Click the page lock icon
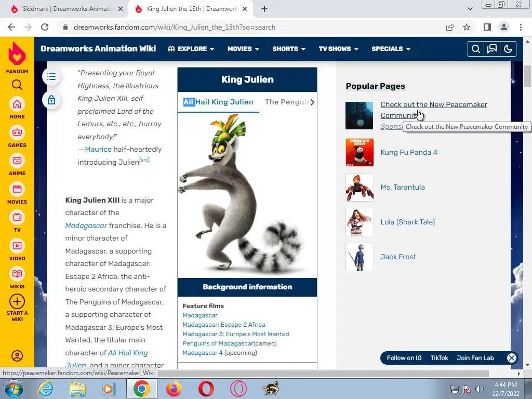 [x=51, y=100]
